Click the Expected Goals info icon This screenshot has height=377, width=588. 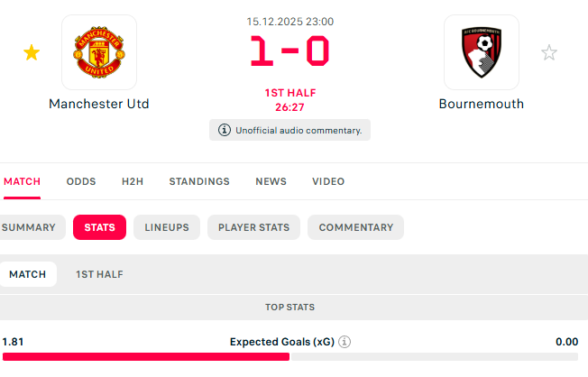[x=345, y=342]
